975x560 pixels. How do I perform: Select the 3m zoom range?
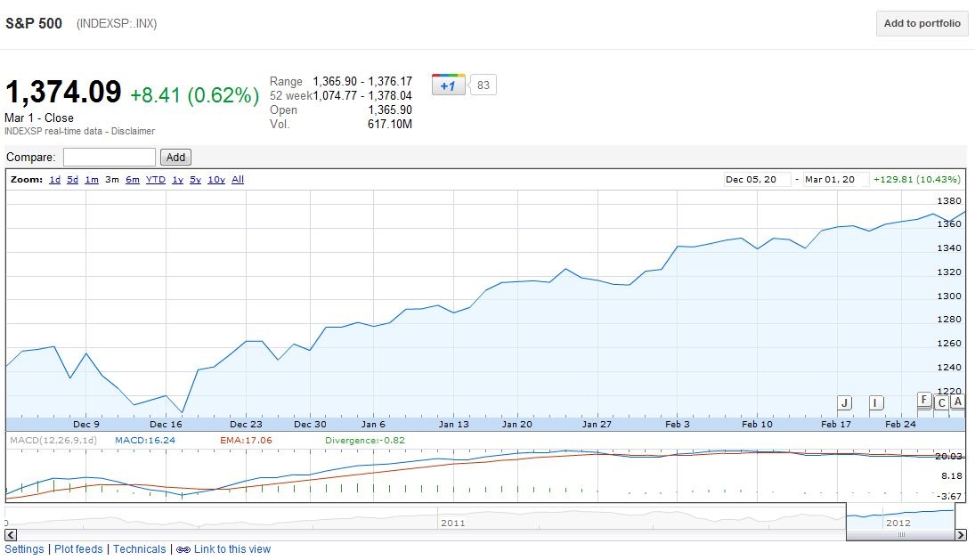point(112,180)
